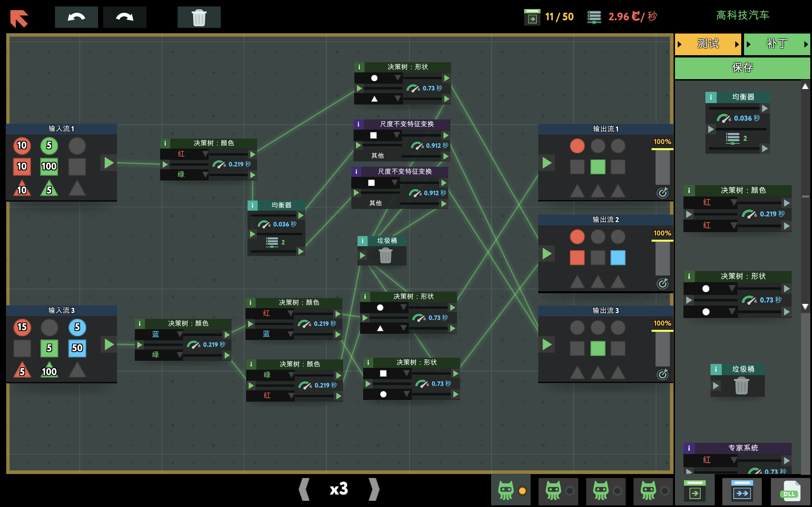812x507 pixels.
Task: Click the target icon in 输出流 1
Action: click(662, 193)
